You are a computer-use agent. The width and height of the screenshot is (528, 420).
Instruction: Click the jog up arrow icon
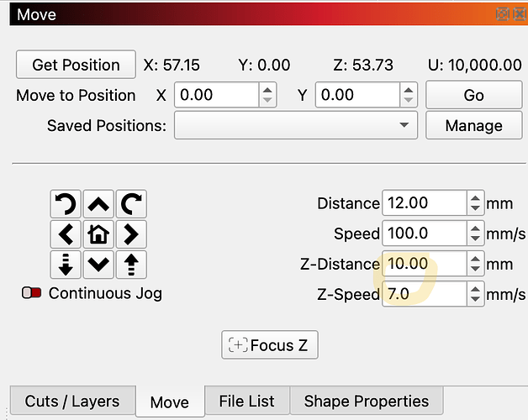99,204
